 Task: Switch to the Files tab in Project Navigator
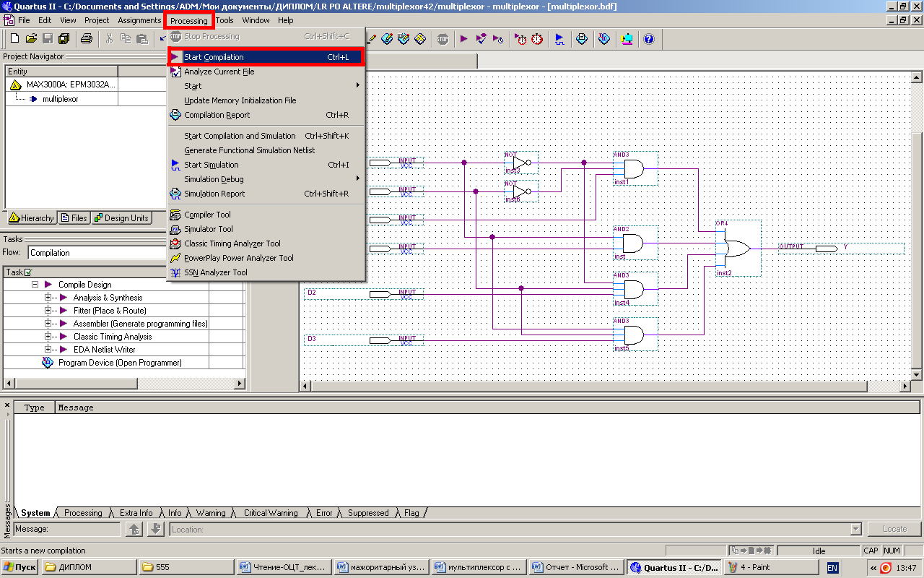pyautogui.click(x=74, y=218)
